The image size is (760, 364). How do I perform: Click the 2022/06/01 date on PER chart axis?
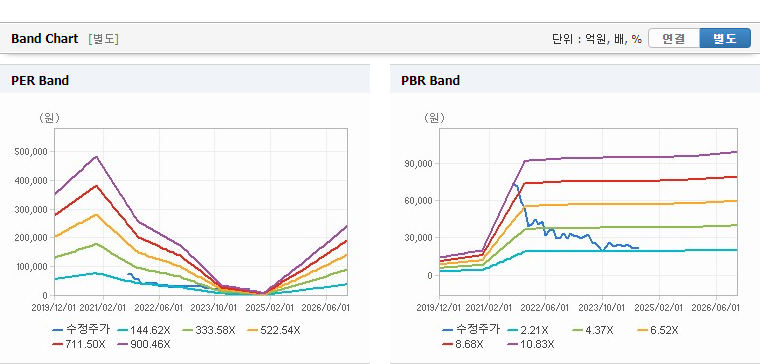tap(159, 308)
